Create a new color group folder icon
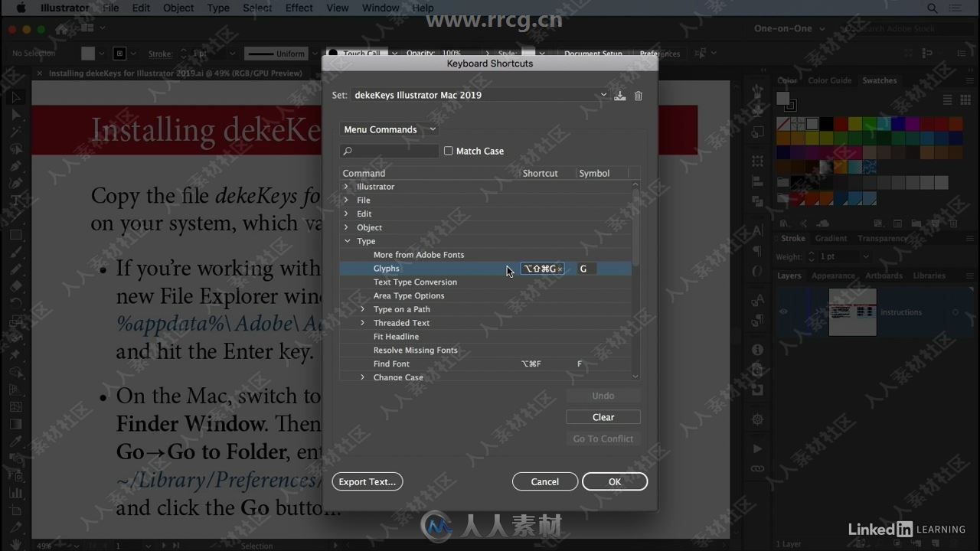This screenshot has height=551, width=980. [917, 224]
